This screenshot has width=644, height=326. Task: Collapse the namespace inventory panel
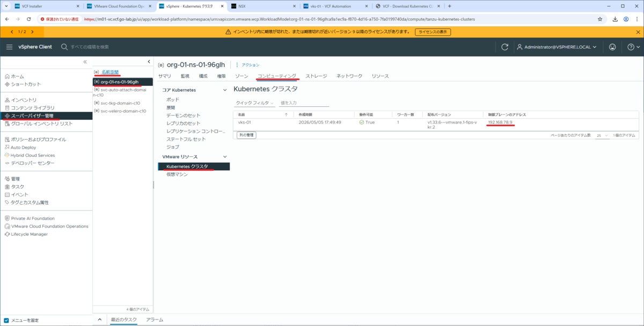tap(149, 62)
